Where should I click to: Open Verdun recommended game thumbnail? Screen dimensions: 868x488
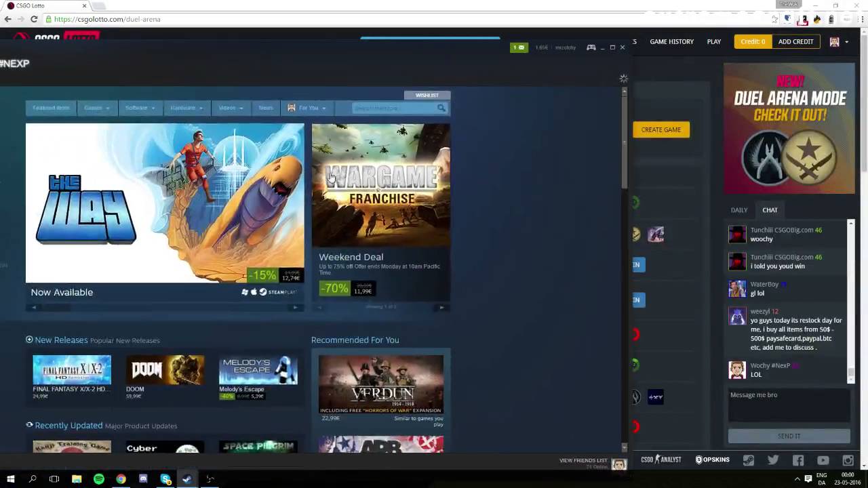[381, 384]
